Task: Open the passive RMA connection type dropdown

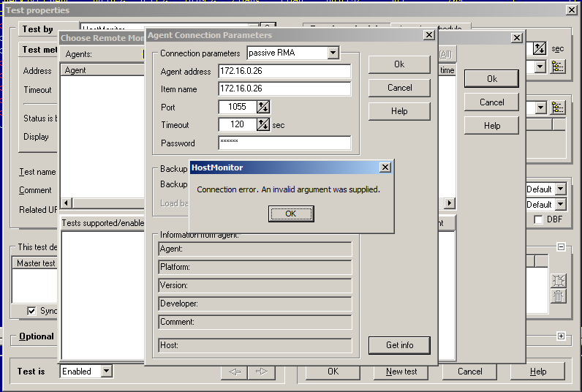Action: (333, 53)
